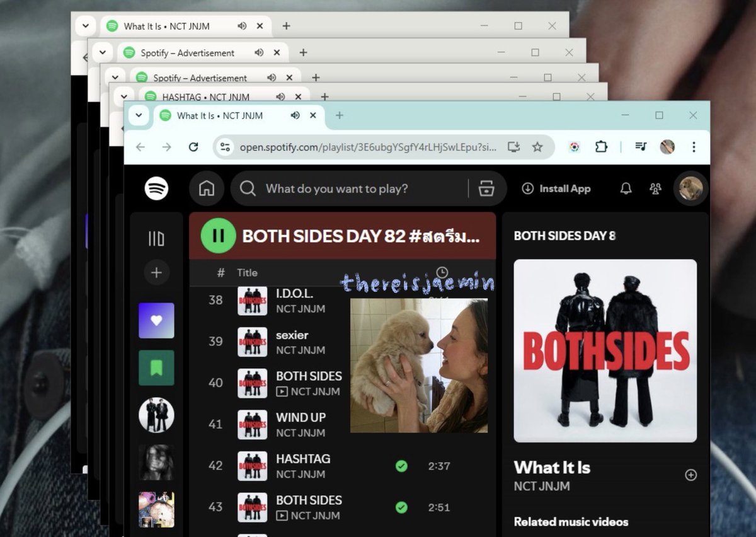This screenshot has height=537, width=756.
Task: Open the round NCT JNJM artist thumbnail in sidebar
Action: 156,415
